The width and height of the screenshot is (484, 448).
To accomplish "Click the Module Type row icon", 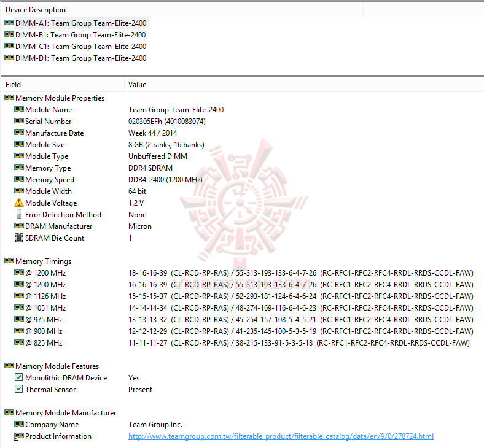I will click(x=19, y=156).
